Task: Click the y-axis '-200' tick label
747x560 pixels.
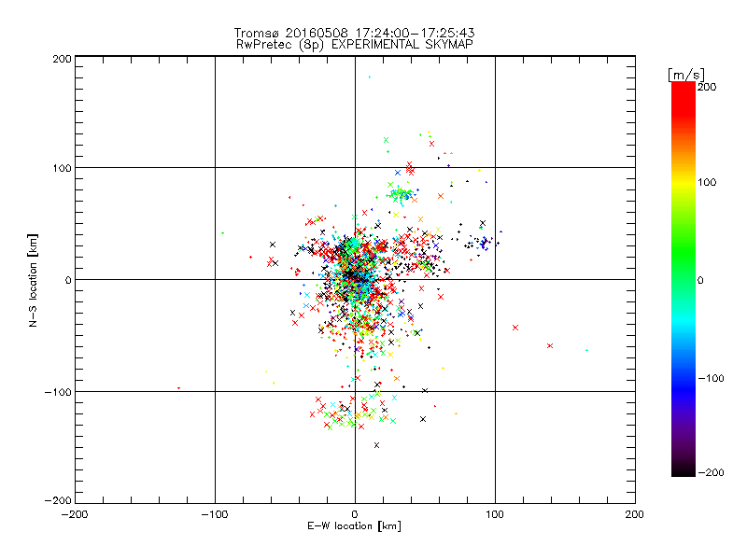Action: [58, 500]
